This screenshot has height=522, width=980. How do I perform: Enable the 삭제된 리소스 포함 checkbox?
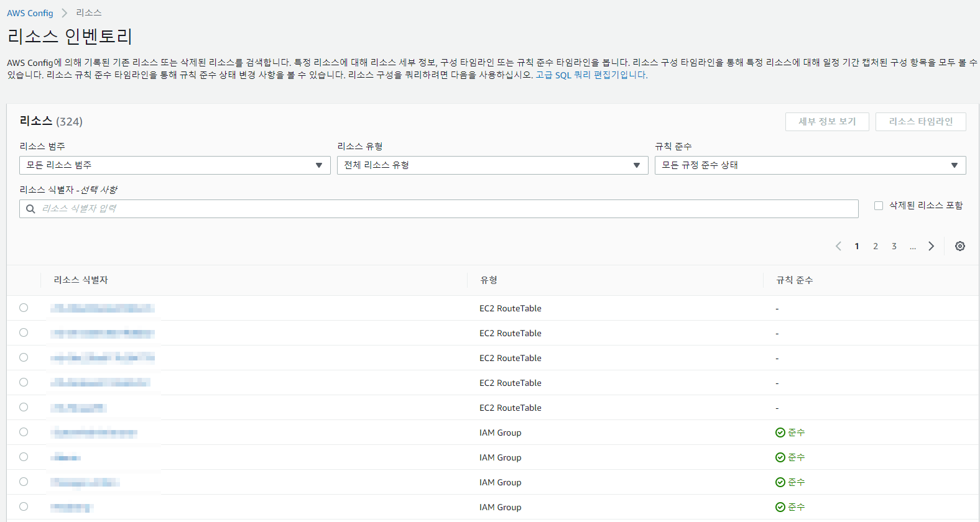tap(879, 206)
